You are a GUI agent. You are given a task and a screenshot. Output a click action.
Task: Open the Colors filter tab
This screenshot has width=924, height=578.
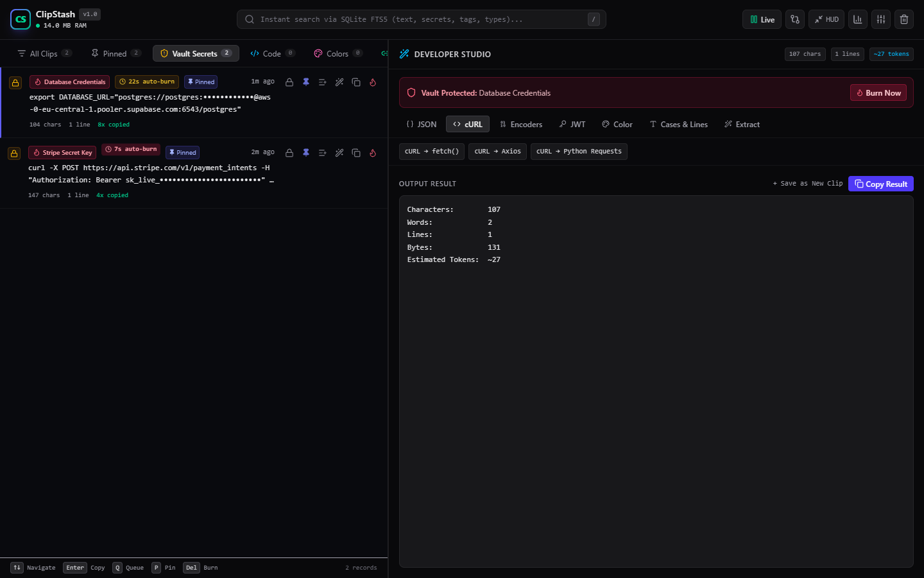pos(338,53)
